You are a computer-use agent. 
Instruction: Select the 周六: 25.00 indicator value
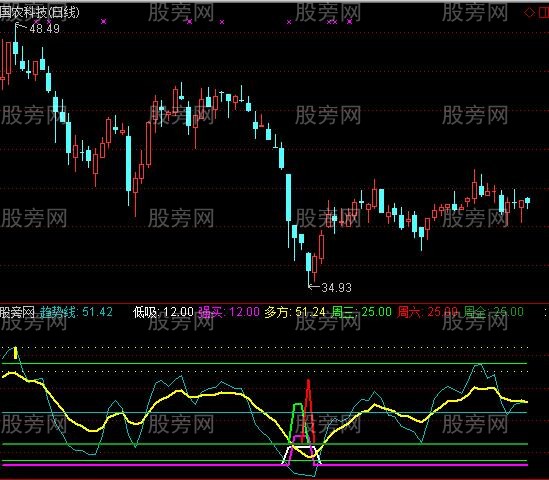(427, 312)
